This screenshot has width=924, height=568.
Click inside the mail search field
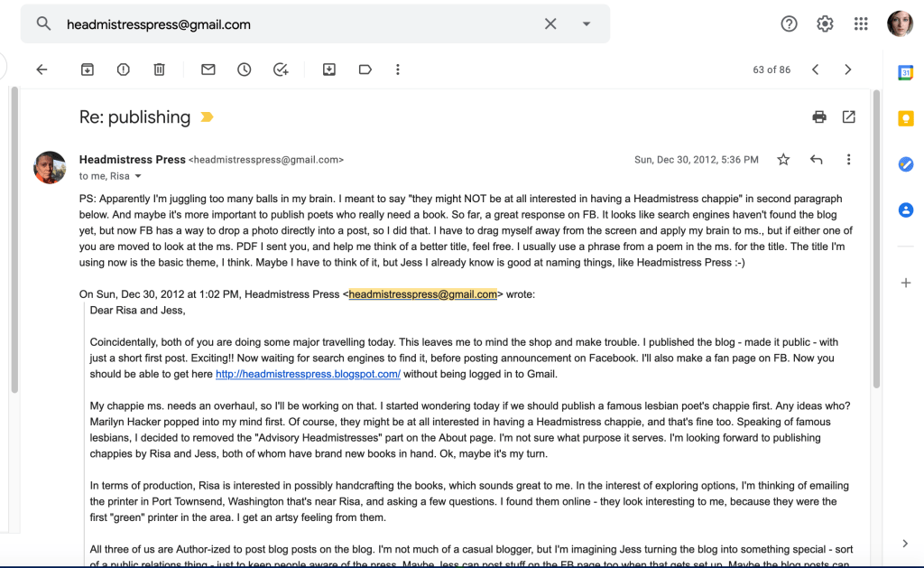(298, 24)
